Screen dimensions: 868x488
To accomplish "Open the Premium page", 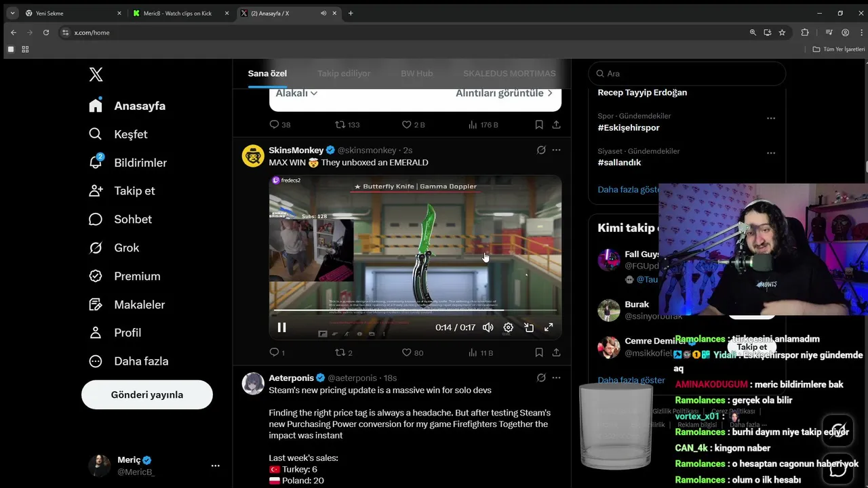I will point(125,276).
